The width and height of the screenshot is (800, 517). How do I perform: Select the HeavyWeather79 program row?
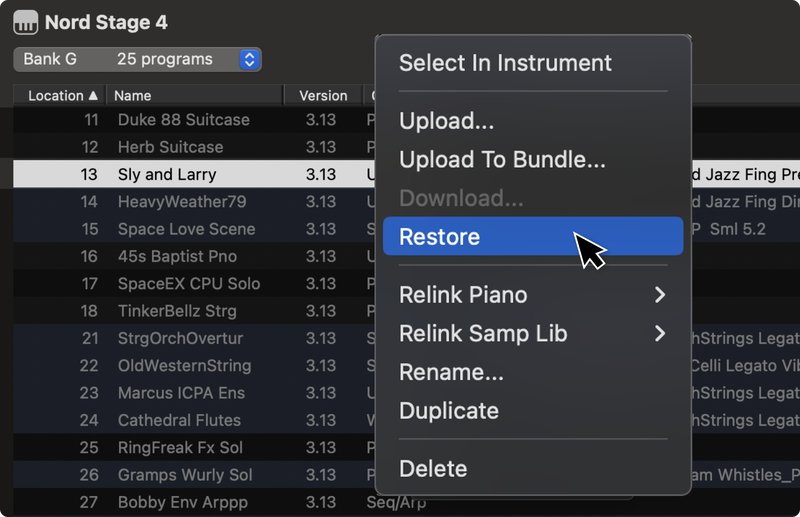(194, 202)
